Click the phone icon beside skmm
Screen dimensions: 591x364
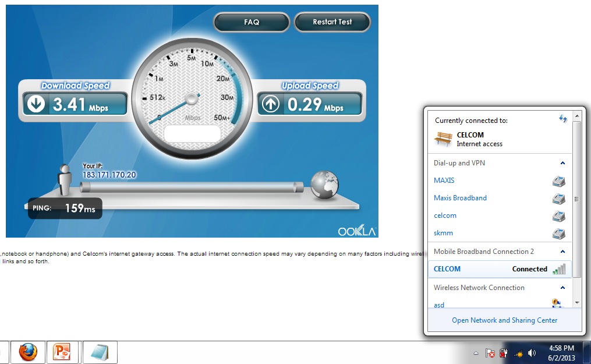(558, 234)
